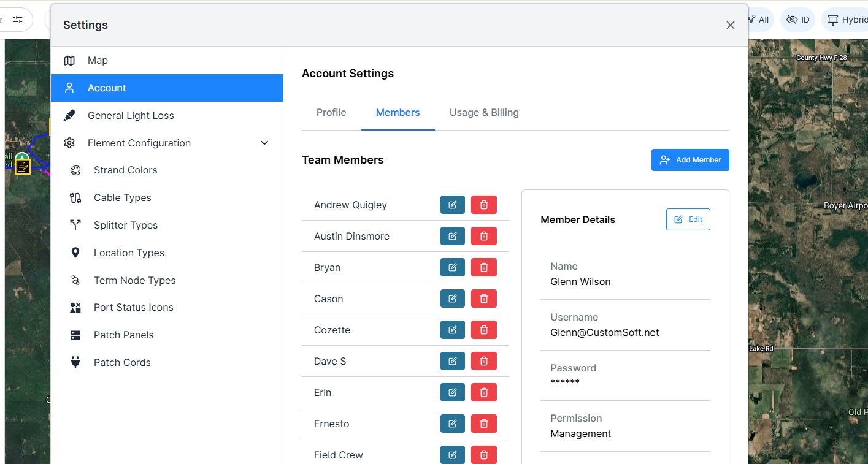Click the Add Member button
868x464 pixels.
click(690, 160)
